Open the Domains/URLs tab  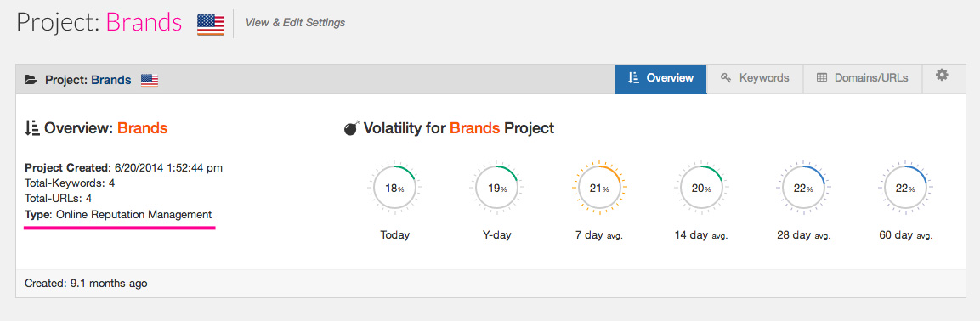coord(863,79)
